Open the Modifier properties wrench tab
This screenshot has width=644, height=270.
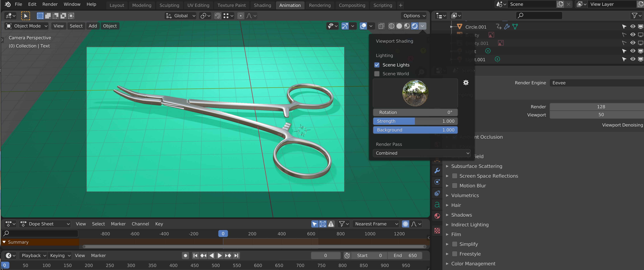click(437, 170)
